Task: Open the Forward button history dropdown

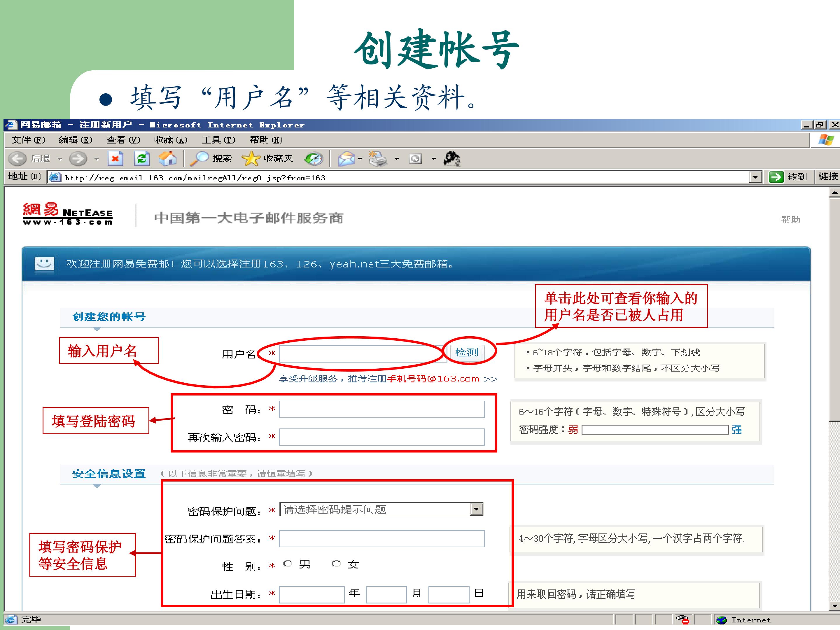Action: (97, 159)
